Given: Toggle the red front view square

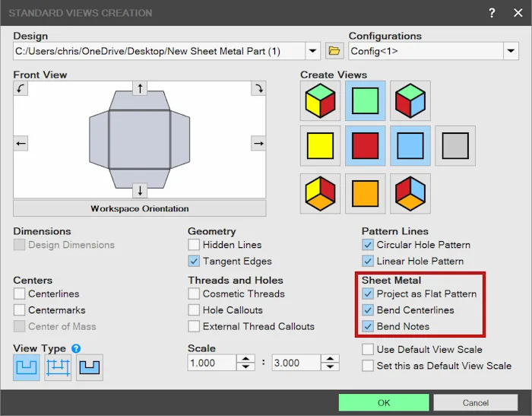Looking at the screenshot, I should coord(365,146).
